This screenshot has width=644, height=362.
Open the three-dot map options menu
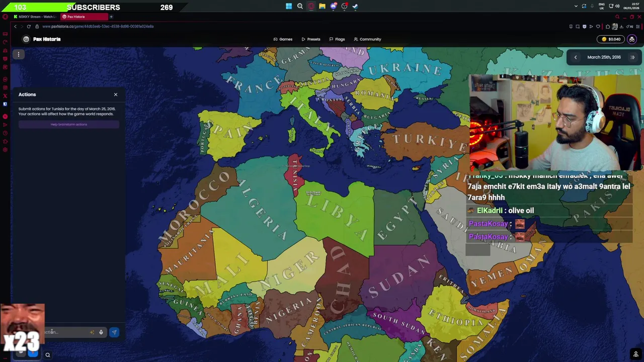[18, 54]
